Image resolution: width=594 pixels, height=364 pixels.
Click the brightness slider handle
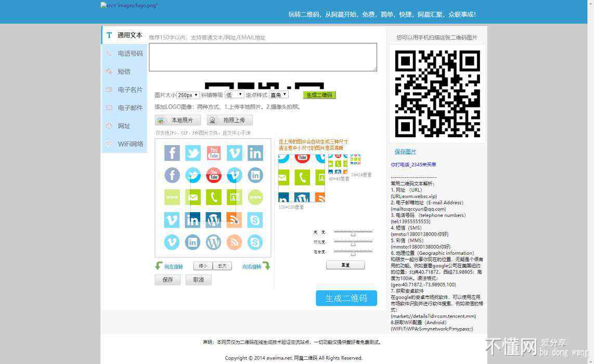click(x=353, y=233)
